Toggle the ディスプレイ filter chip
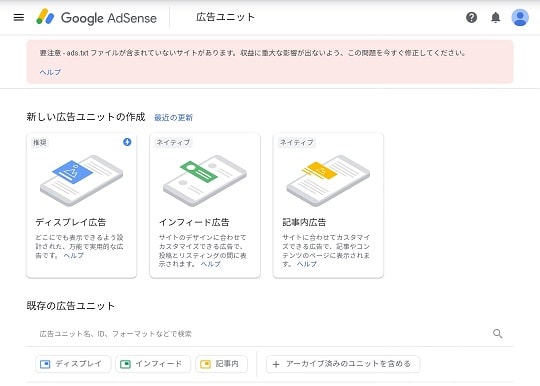Image resolution: width=540 pixels, height=386 pixels. click(73, 364)
